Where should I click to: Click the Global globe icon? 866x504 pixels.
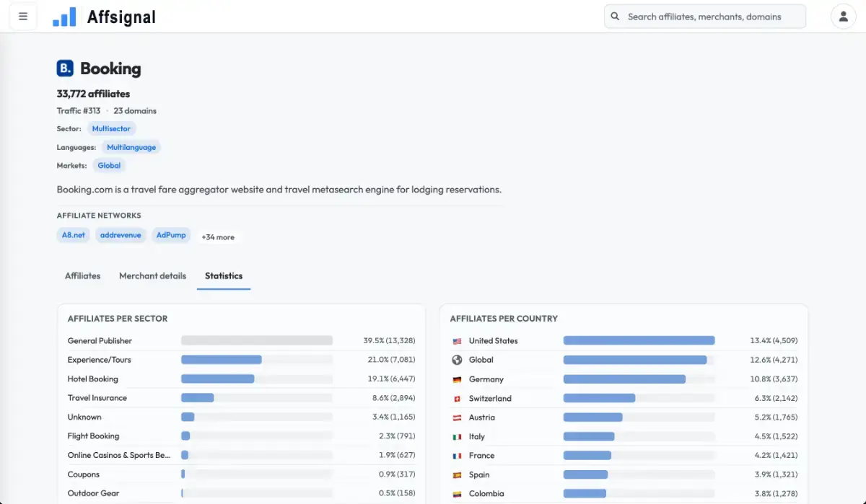click(457, 360)
